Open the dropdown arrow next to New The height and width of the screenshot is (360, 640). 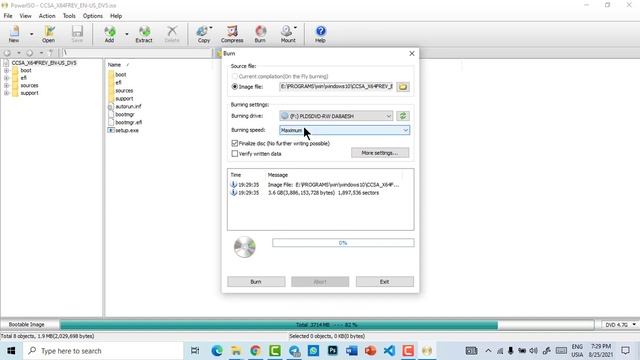click(31, 34)
